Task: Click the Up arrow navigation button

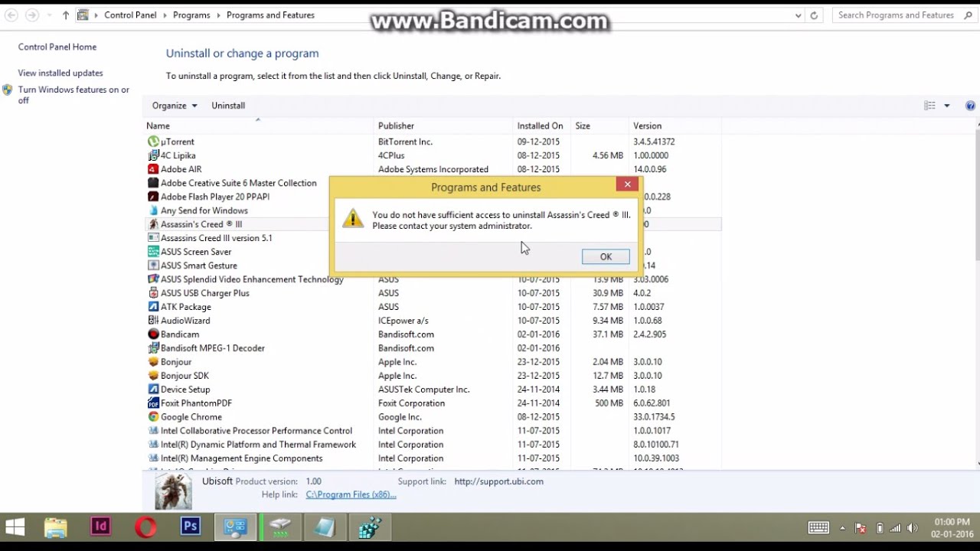Action: click(x=65, y=15)
